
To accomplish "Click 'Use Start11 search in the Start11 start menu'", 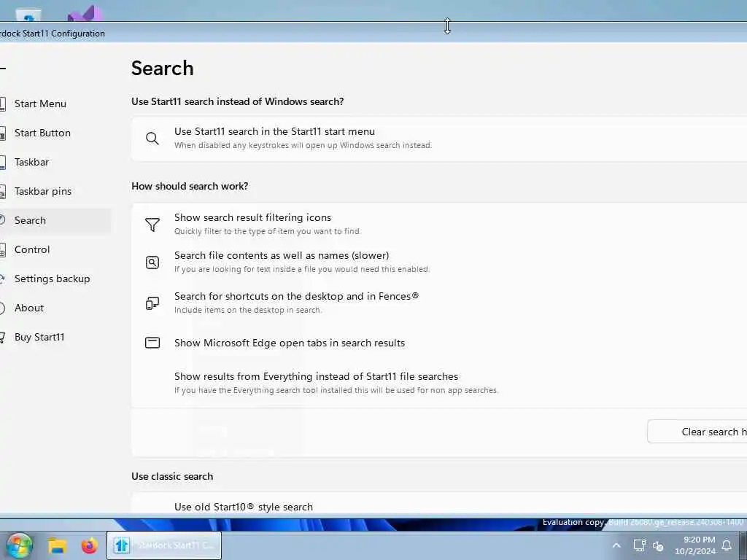I will pyautogui.click(x=274, y=131).
